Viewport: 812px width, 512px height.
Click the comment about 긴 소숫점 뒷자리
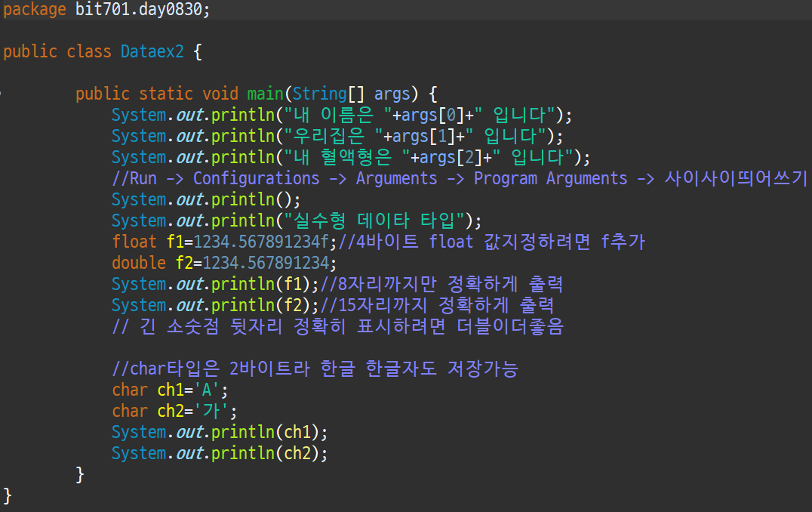337,326
